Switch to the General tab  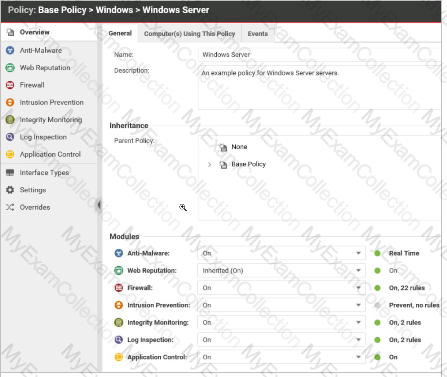pyautogui.click(x=120, y=33)
